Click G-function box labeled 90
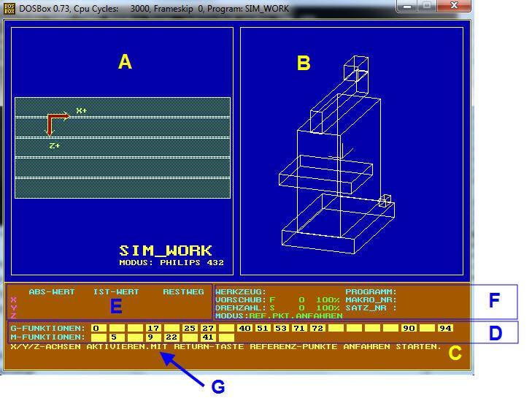Viewport: 532px width, 417px height. (409, 328)
